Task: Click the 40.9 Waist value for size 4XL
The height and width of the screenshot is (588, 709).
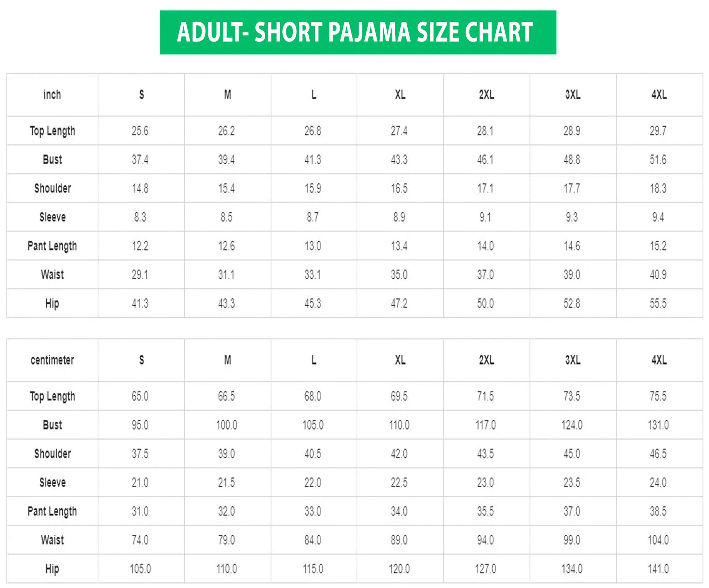Action: point(658,275)
